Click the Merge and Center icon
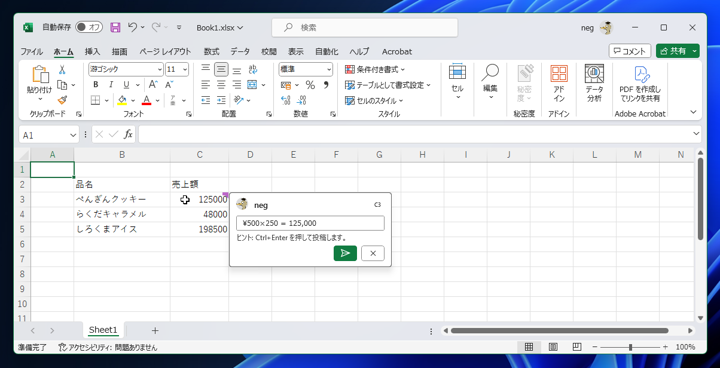Screen dimensions: 720x368 [252, 85]
